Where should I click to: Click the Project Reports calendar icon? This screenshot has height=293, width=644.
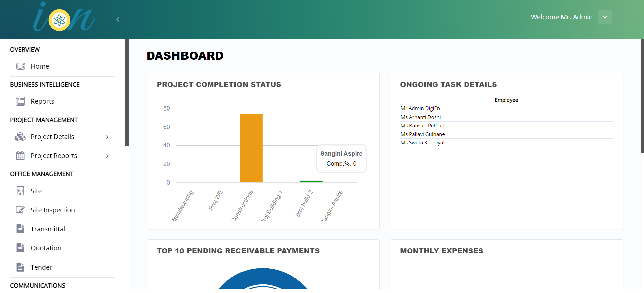[20, 155]
